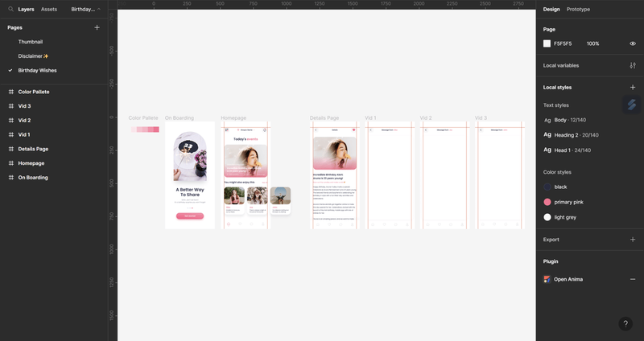Click the pink Get started button on canvas
644x341 pixels.
(190, 216)
